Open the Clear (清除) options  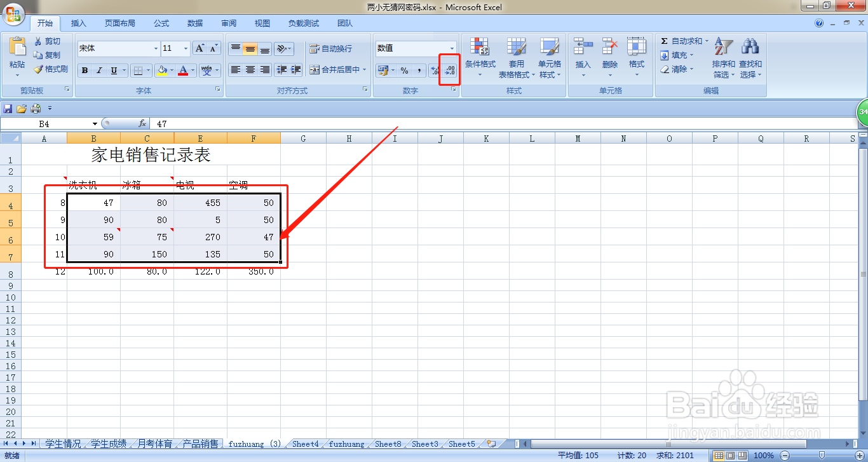pos(677,69)
